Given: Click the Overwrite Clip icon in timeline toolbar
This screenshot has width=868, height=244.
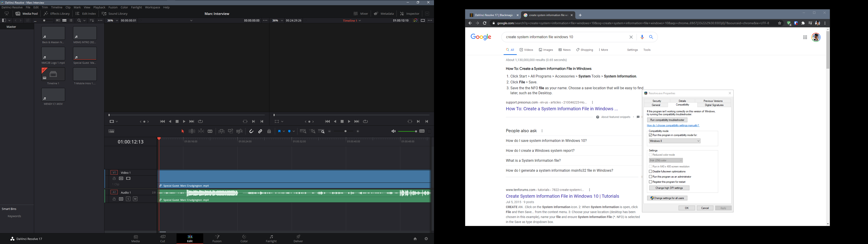Looking at the screenshot, I should (231, 131).
